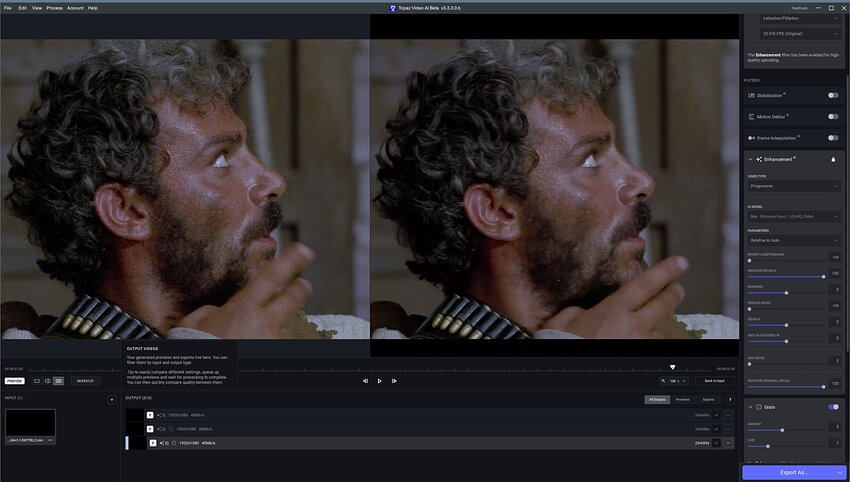Open the Process menu
The width and height of the screenshot is (850, 482).
[54, 8]
